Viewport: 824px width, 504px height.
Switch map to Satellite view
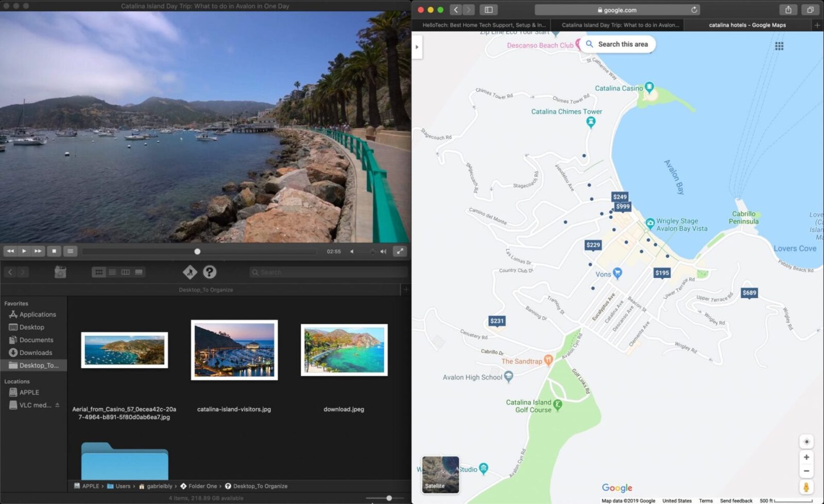tap(440, 475)
